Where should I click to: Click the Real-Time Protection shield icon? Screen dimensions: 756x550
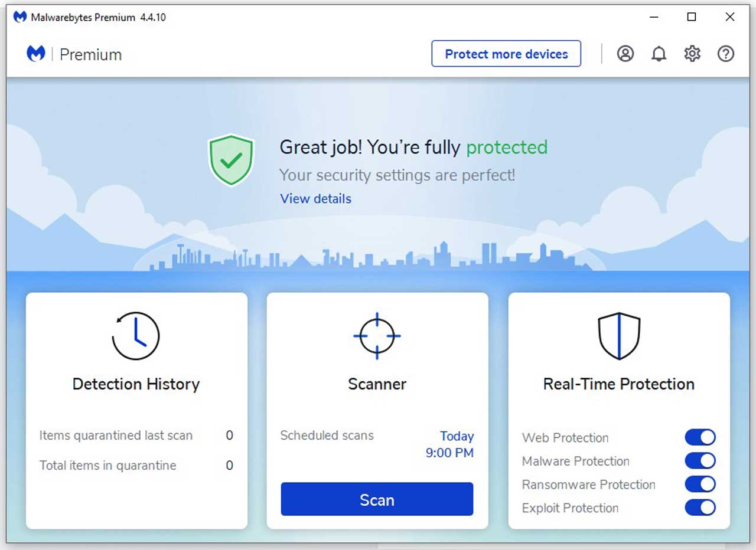[x=619, y=336]
